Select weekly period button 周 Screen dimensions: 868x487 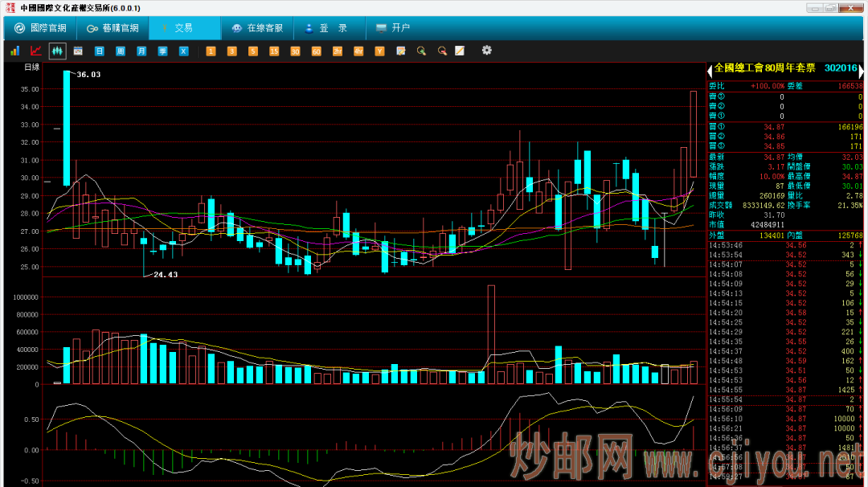click(x=120, y=51)
